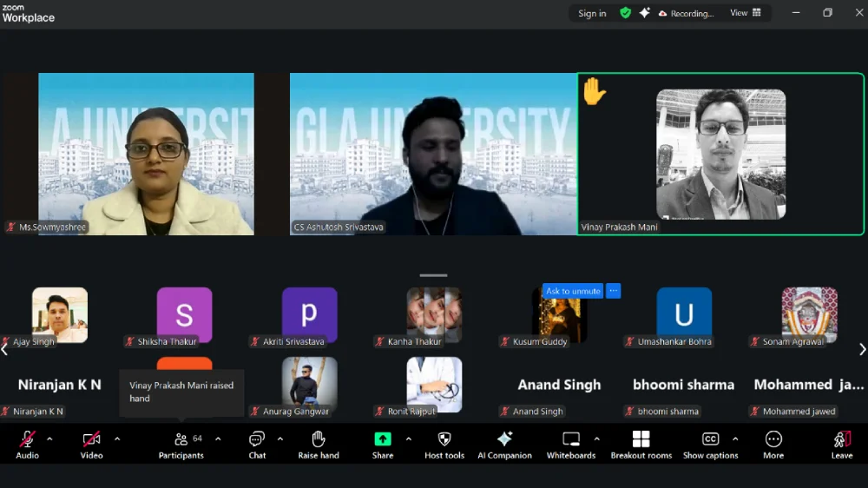
Task: Launch AI Companion
Action: (504, 444)
